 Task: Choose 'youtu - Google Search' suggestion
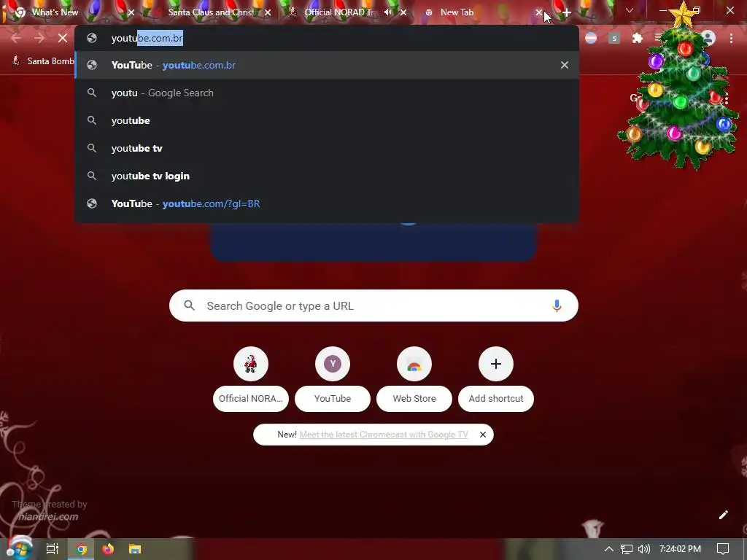click(327, 93)
